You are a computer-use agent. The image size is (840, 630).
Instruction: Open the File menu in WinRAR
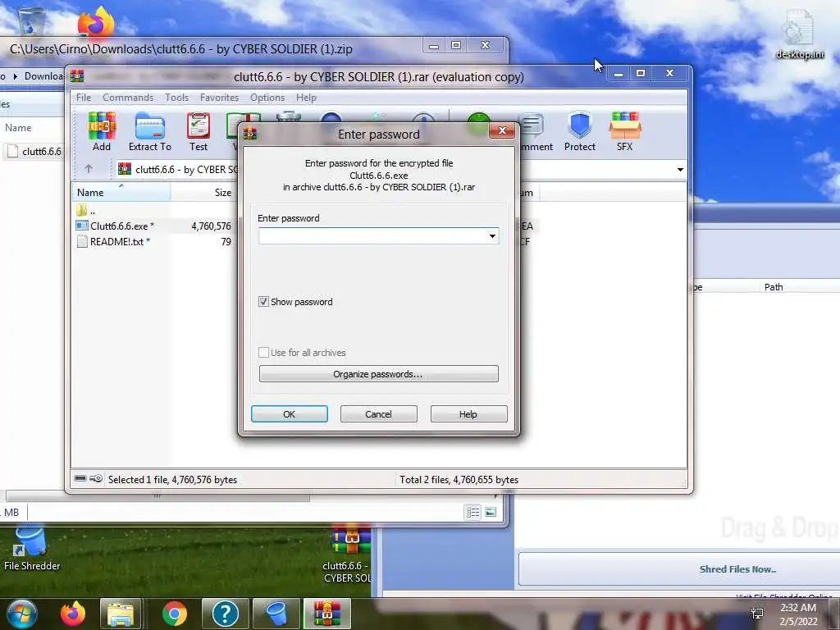coord(84,98)
